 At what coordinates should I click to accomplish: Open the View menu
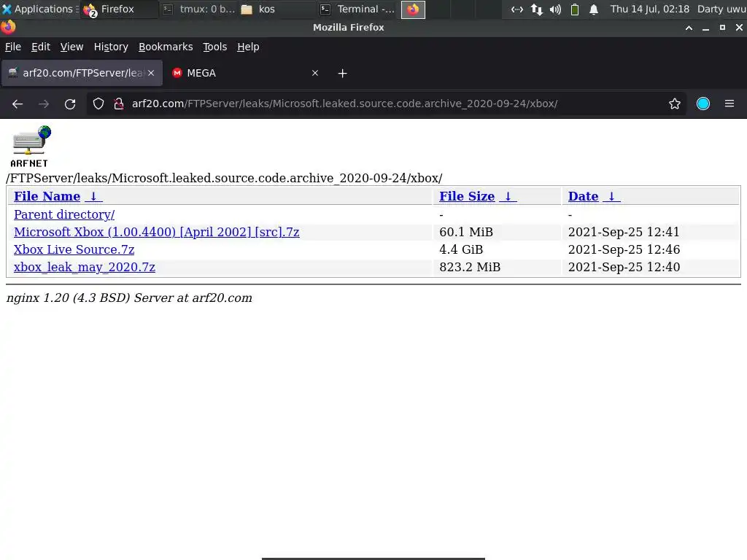(71, 47)
